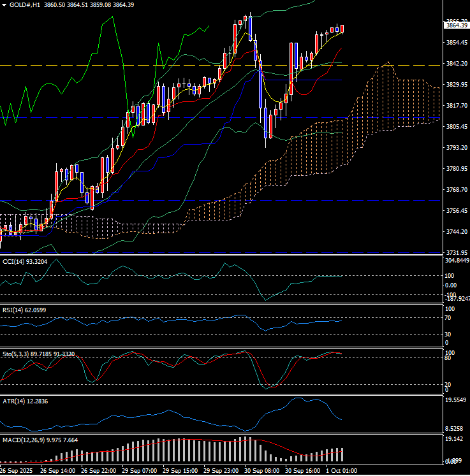
Task: Click the last MACD histogram bar
Action: (x=342, y=454)
